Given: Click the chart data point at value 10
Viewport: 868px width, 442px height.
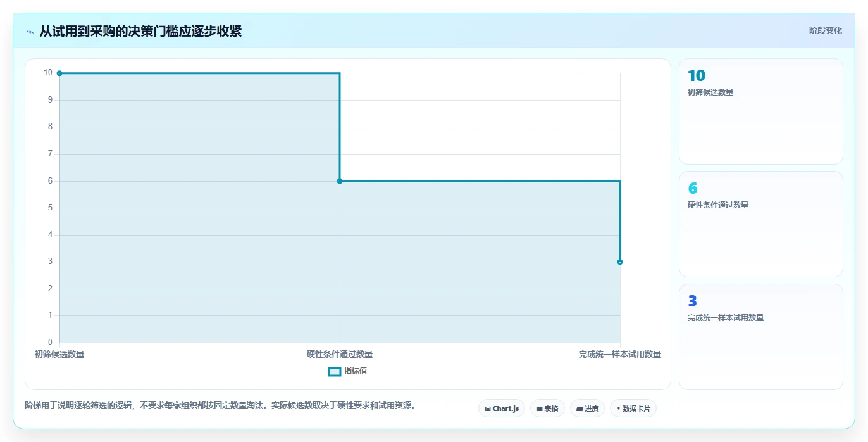Looking at the screenshot, I should (59, 73).
